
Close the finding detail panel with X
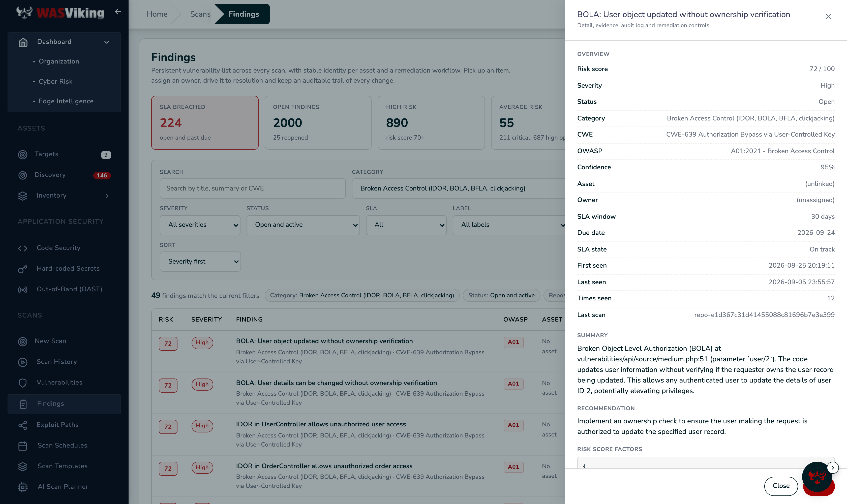[828, 16]
